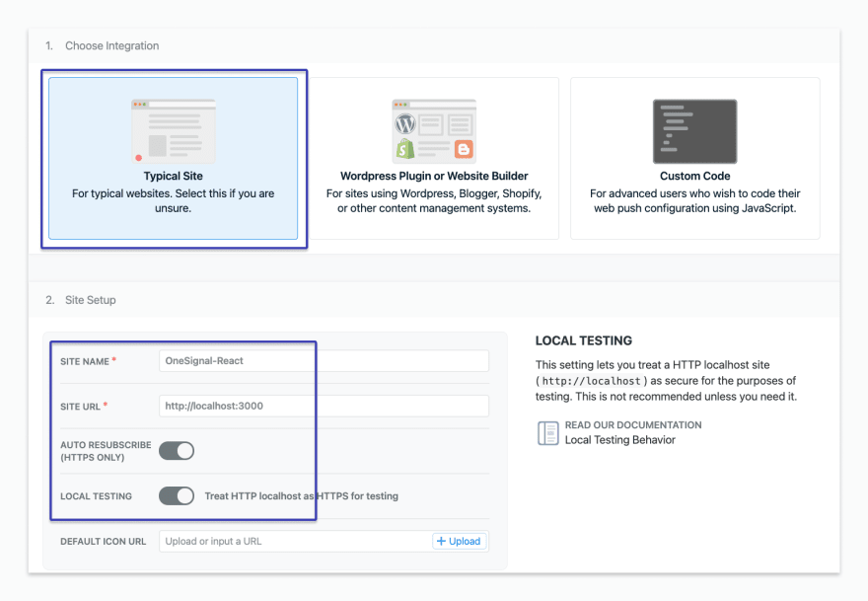Click the 'Choose Integration' step heading

coord(111,46)
